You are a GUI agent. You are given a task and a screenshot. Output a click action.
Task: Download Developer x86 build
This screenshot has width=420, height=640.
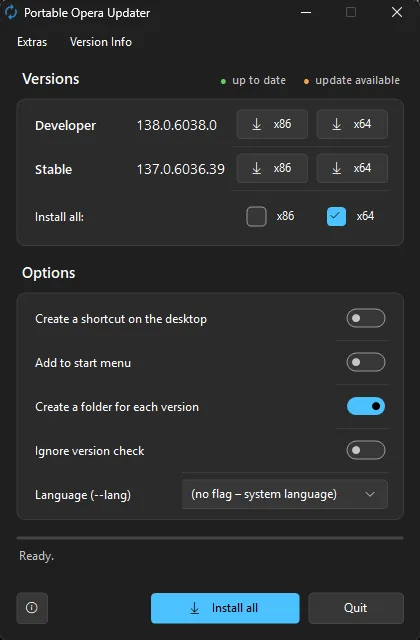pos(272,124)
